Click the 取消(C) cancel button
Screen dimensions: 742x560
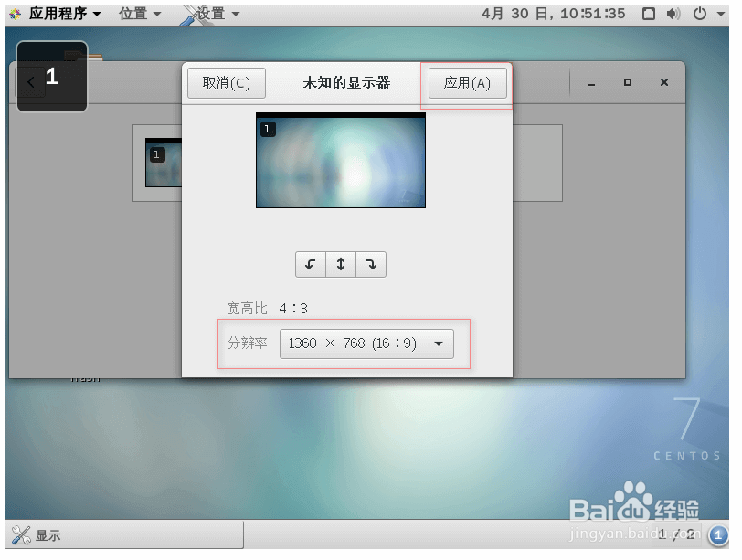click(x=226, y=82)
